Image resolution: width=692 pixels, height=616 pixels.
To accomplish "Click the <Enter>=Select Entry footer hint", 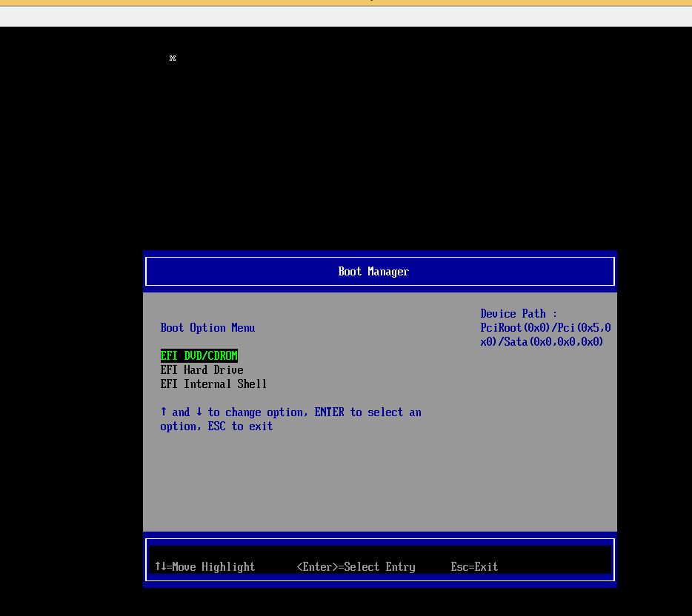I will tap(356, 566).
